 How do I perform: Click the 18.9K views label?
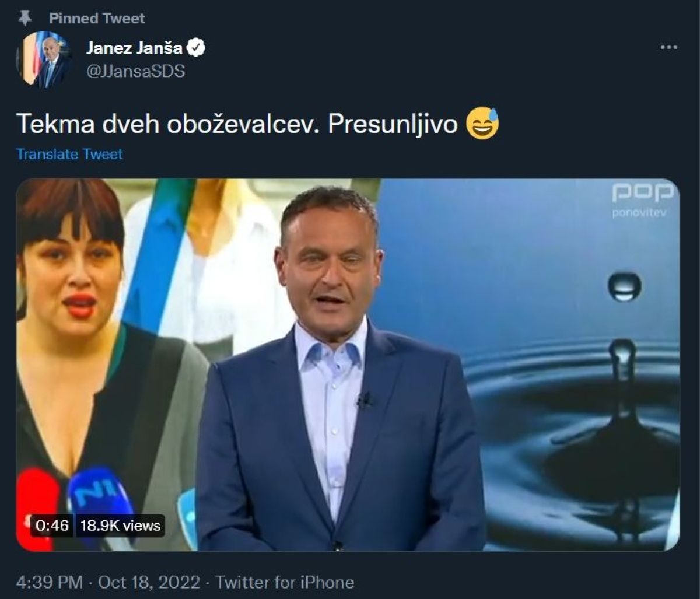click(120, 525)
